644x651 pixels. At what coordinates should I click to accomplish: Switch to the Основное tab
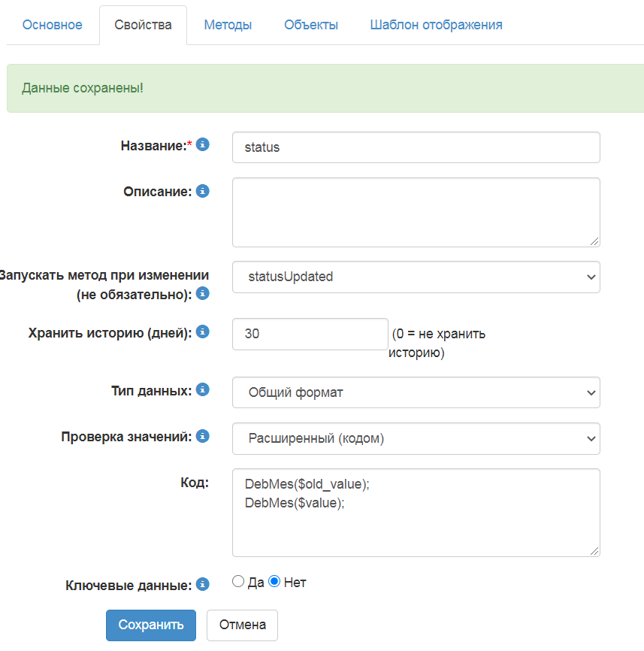(53, 25)
